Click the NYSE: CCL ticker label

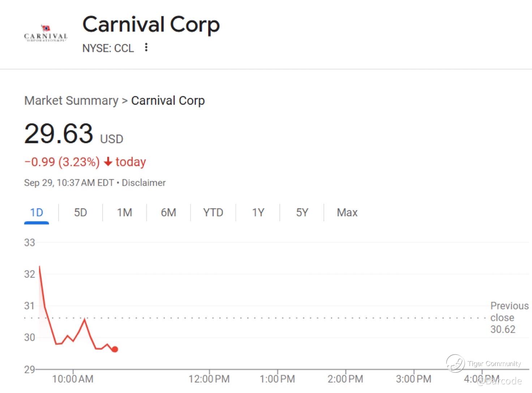[x=108, y=48]
